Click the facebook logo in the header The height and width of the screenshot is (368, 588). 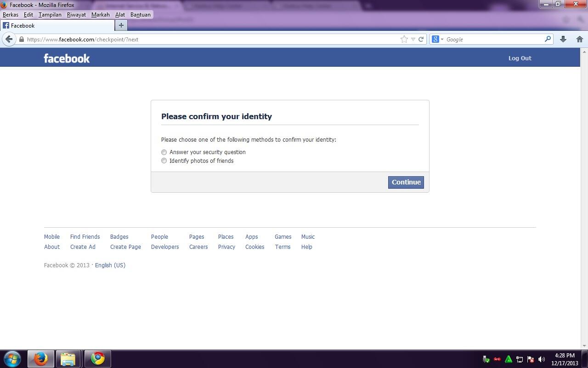click(x=67, y=58)
